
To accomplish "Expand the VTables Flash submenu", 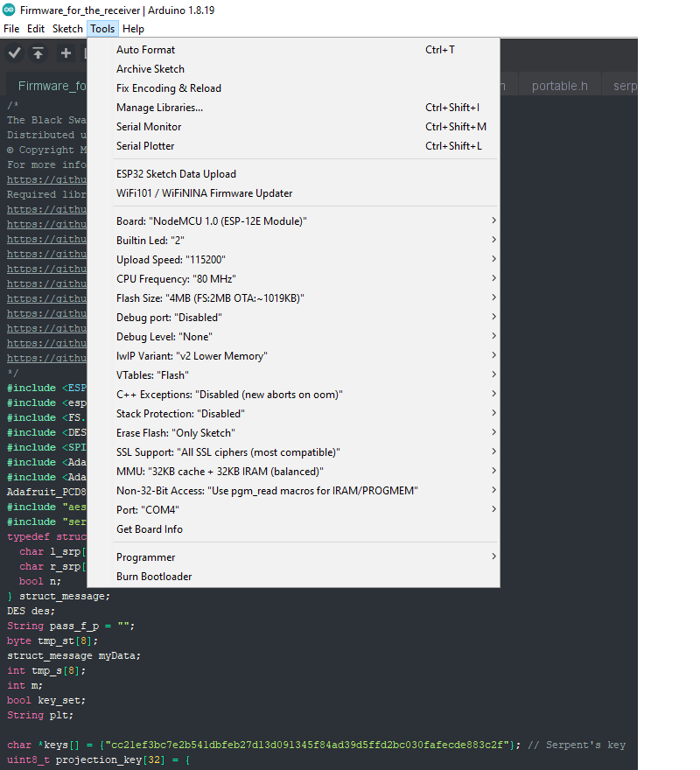I will 293,375.
